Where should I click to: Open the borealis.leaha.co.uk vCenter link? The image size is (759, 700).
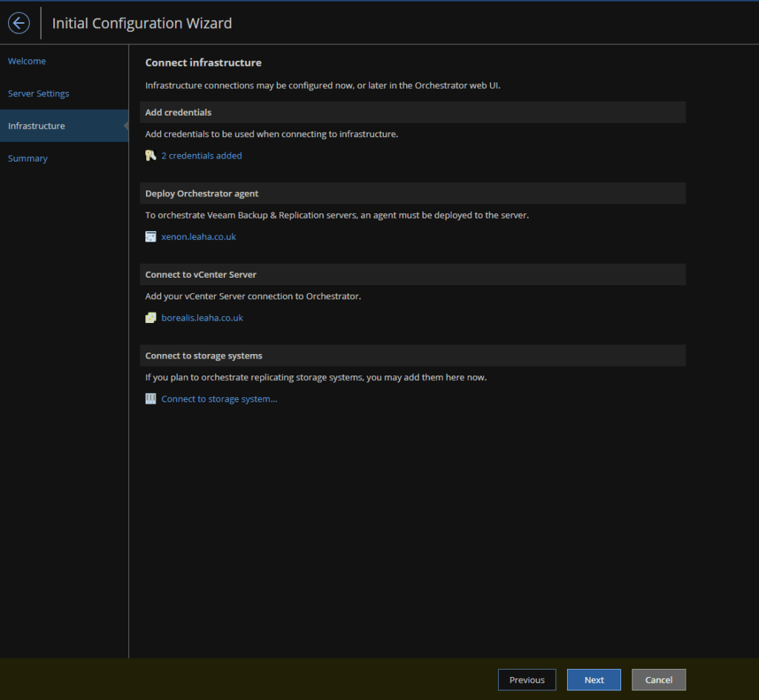[202, 318]
